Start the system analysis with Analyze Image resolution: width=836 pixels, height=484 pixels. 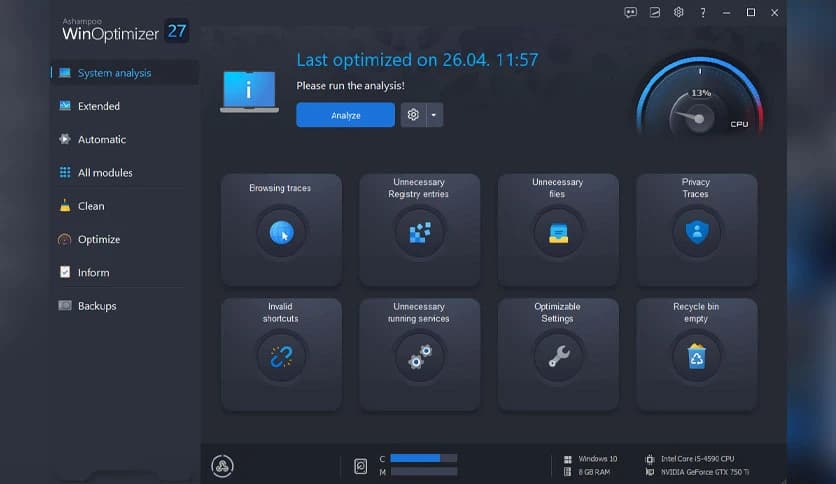coord(345,115)
